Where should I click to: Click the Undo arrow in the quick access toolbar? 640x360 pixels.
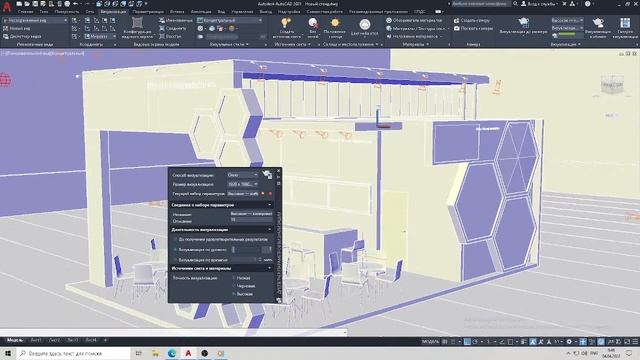76,4
